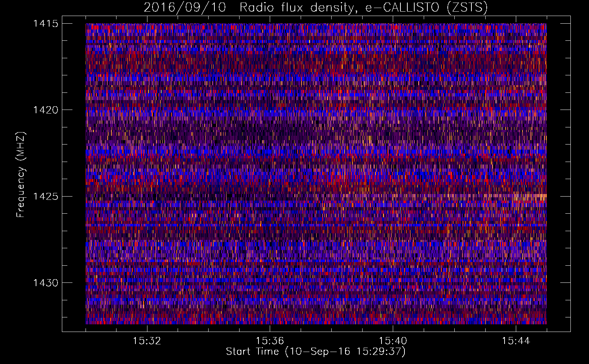Click the plot title 'Radio flux density, e-CALLISTO (ZSTS)'
Viewport: 589px width, 364px height.
tap(363, 8)
